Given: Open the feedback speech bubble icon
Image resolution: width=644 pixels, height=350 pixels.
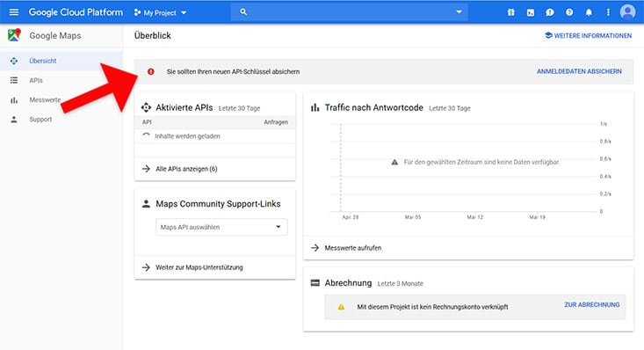Looking at the screenshot, I should (549, 12).
